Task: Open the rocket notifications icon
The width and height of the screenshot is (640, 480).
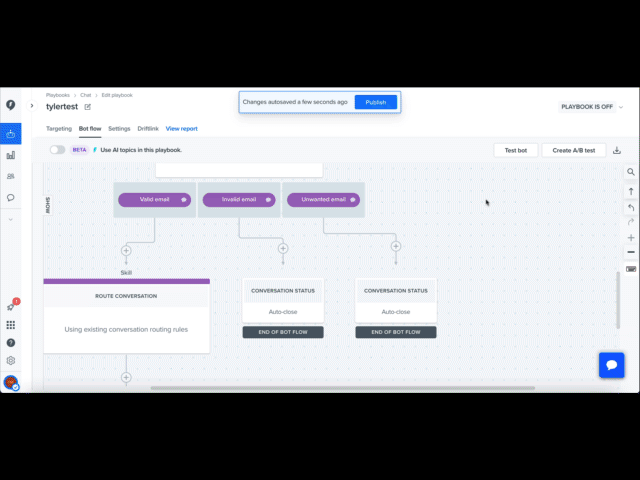Action: [11, 307]
